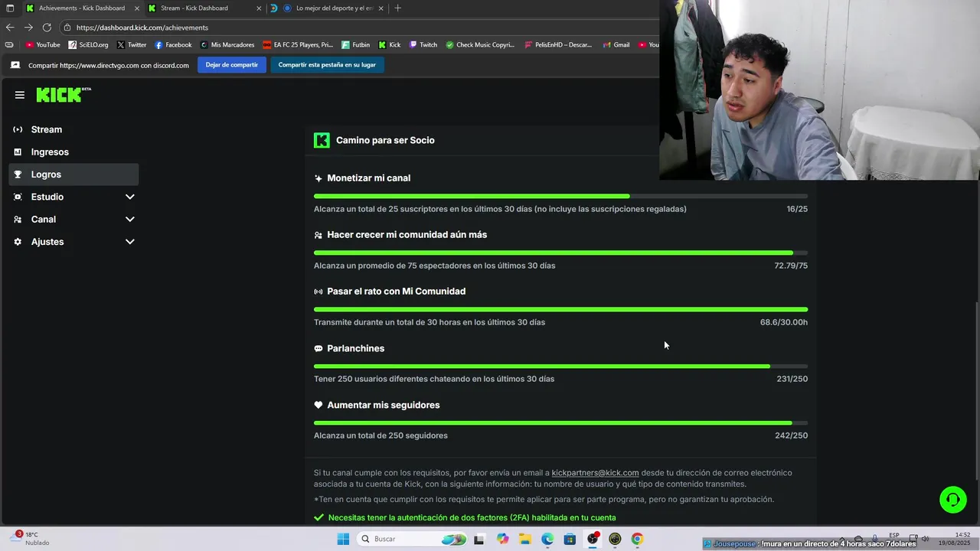Expand the Canal chevron
This screenshot has height=551, width=980.
pos(129,219)
